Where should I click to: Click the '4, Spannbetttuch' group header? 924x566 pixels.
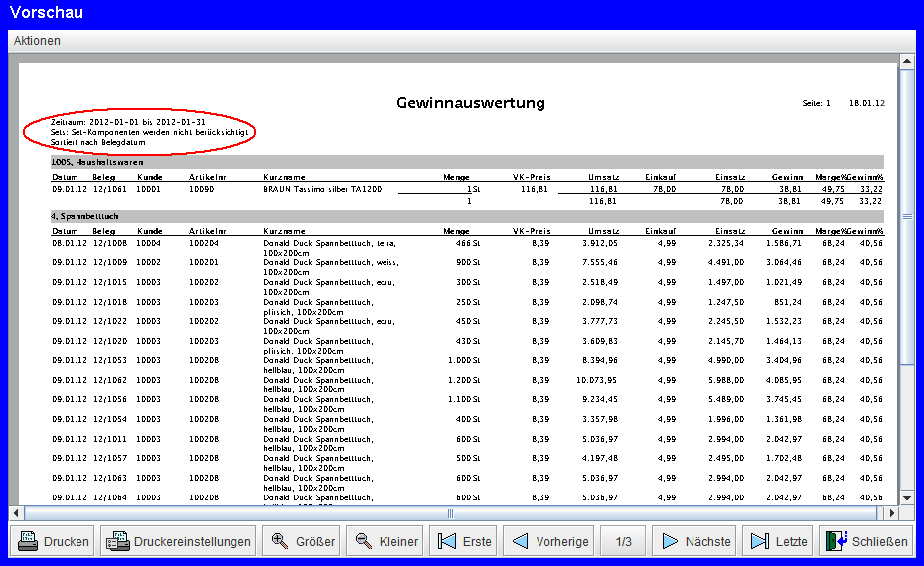coord(84,215)
